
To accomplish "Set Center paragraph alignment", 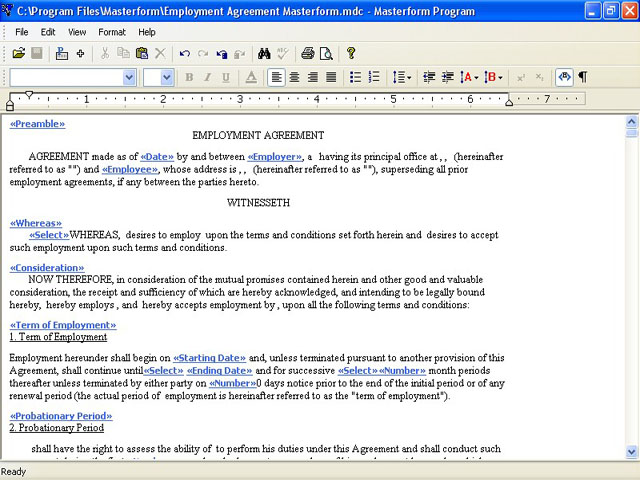I will [x=294, y=77].
